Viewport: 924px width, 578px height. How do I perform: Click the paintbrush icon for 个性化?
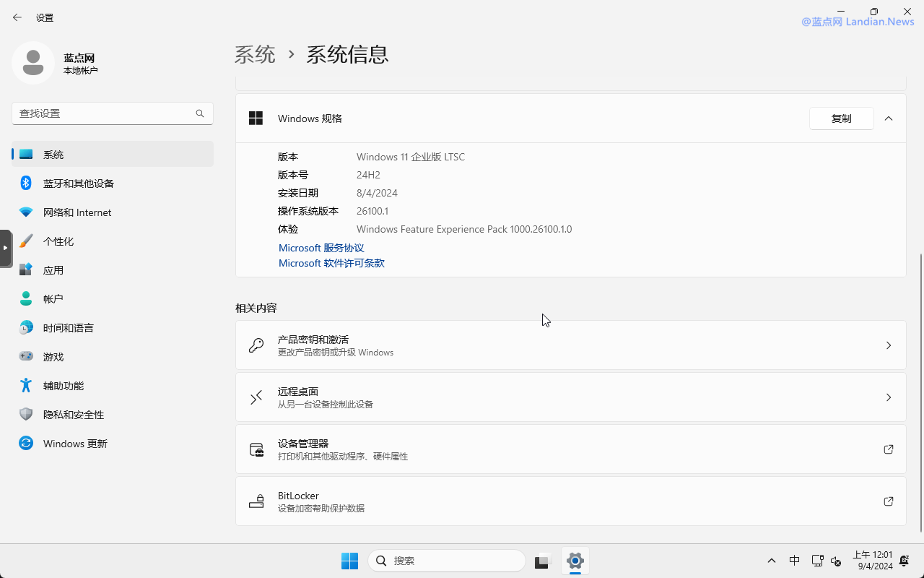(26, 241)
